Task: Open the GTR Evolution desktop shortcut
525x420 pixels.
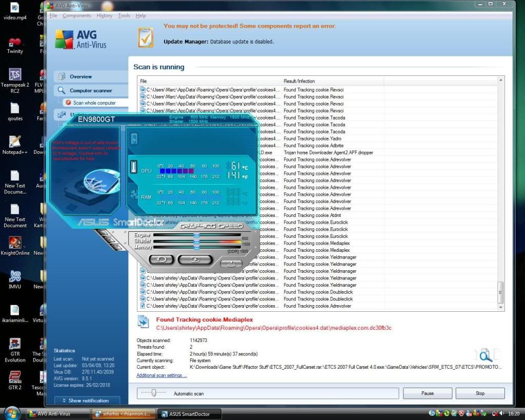Action: [x=15, y=350]
